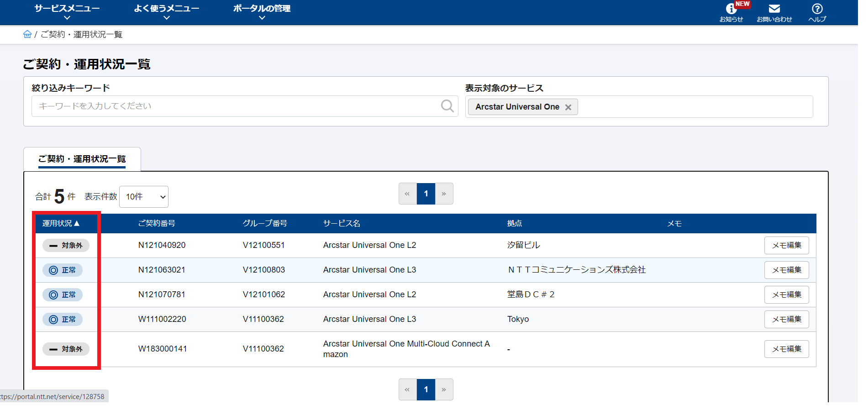Open the ヘルプ question mark icon
Screen dimensions: 868x410
click(x=817, y=13)
